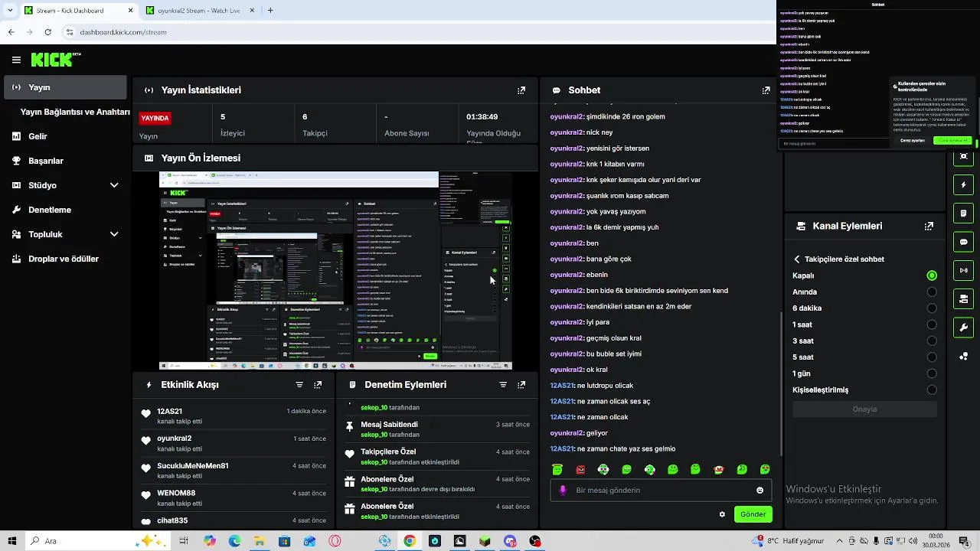Viewport: 980px width, 551px height.
Task: Click the Gönder send button
Action: [x=753, y=514]
